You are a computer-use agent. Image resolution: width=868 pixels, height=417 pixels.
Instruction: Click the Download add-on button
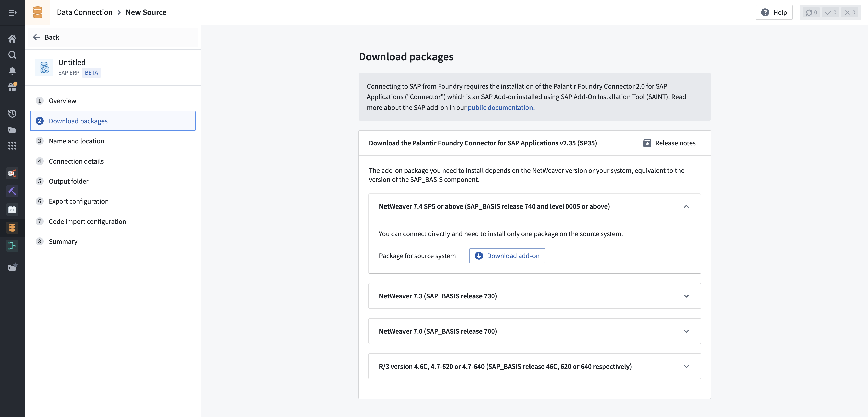tap(507, 256)
